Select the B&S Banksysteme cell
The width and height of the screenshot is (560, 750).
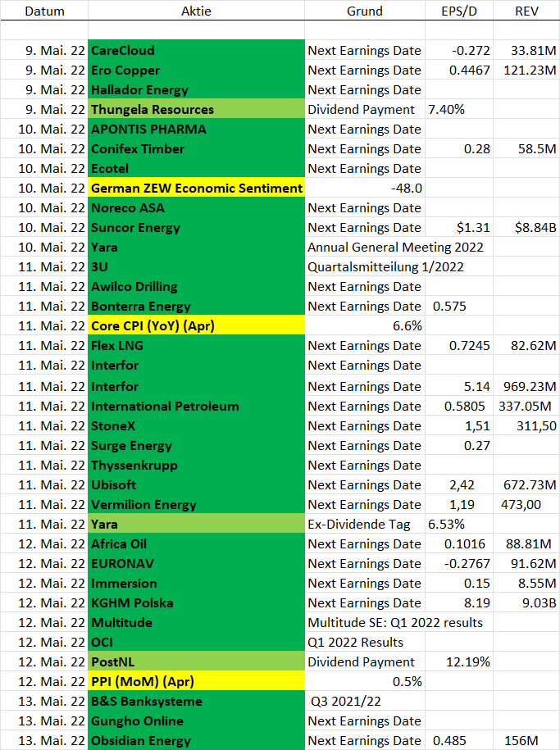(x=196, y=701)
